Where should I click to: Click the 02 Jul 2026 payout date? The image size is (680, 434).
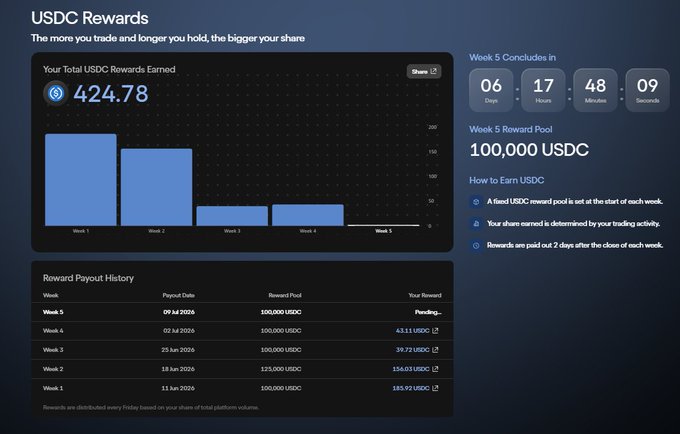point(179,331)
